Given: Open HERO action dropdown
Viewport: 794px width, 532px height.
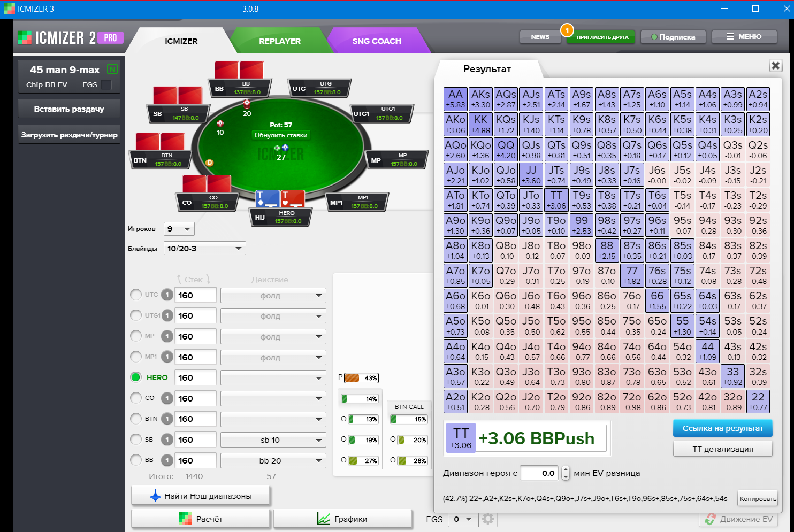Looking at the screenshot, I should (x=273, y=378).
